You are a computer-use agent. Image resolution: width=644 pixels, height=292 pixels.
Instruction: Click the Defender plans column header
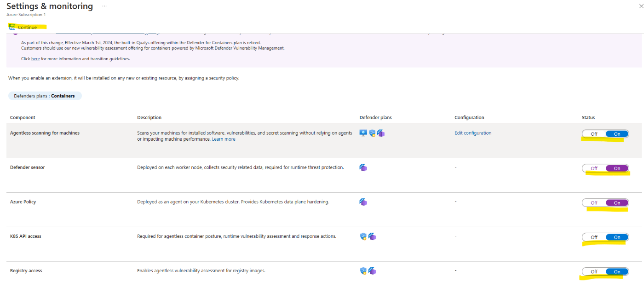(x=375, y=117)
